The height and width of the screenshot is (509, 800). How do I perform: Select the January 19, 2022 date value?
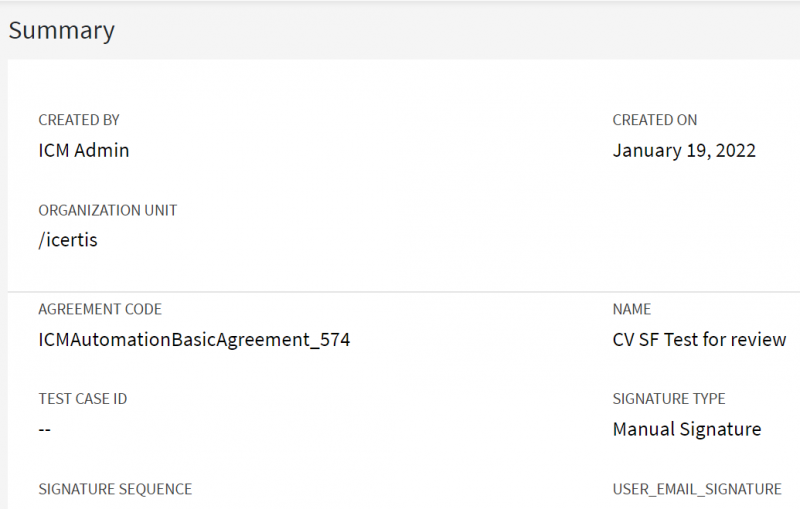[684, 151]
